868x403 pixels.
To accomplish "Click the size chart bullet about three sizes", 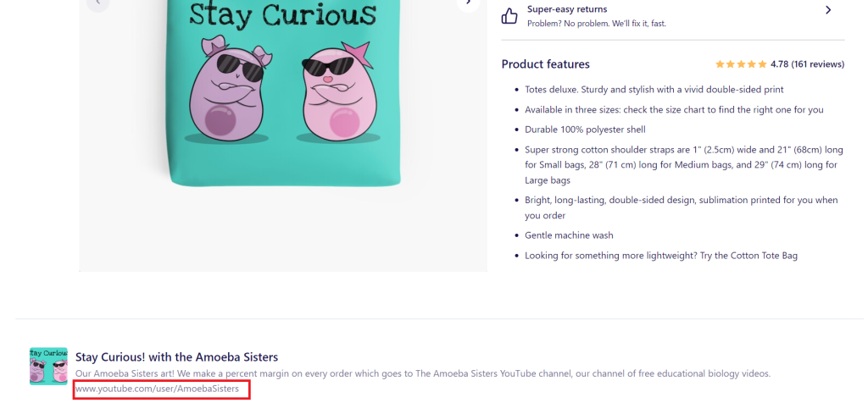I will (x=674, y=109).
